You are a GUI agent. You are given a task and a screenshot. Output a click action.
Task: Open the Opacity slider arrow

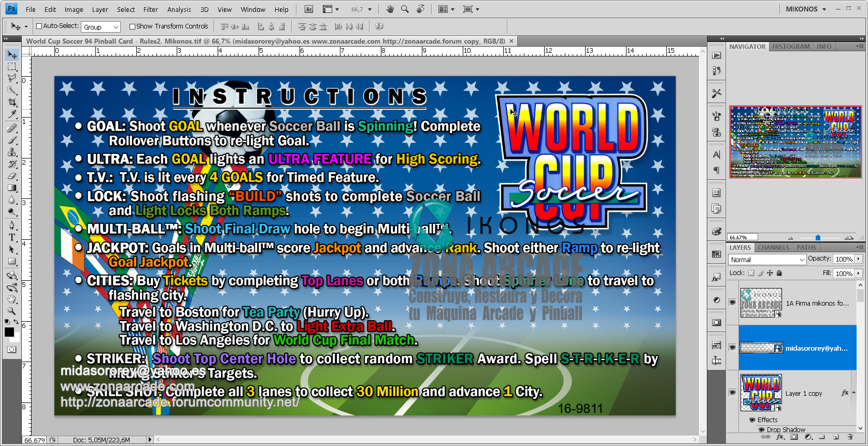click(858, 259)
